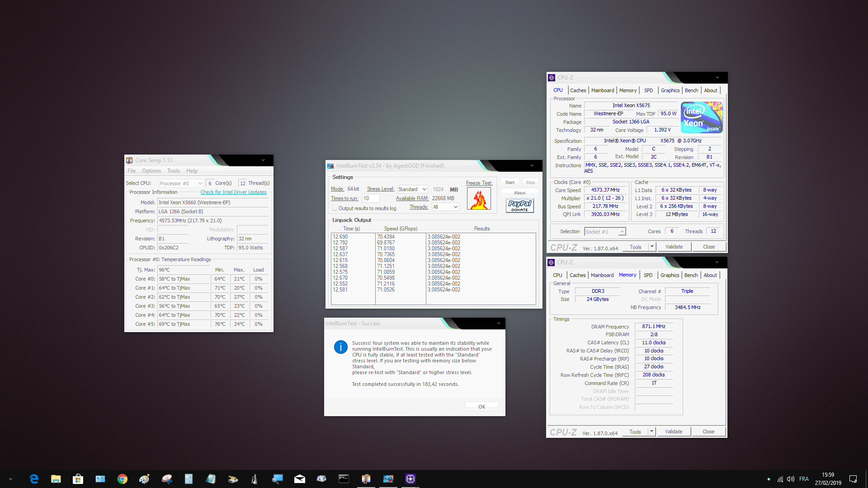Click the PayPal Donate image
The width and height of the screenshot is (868, 488).
[519, 206]
